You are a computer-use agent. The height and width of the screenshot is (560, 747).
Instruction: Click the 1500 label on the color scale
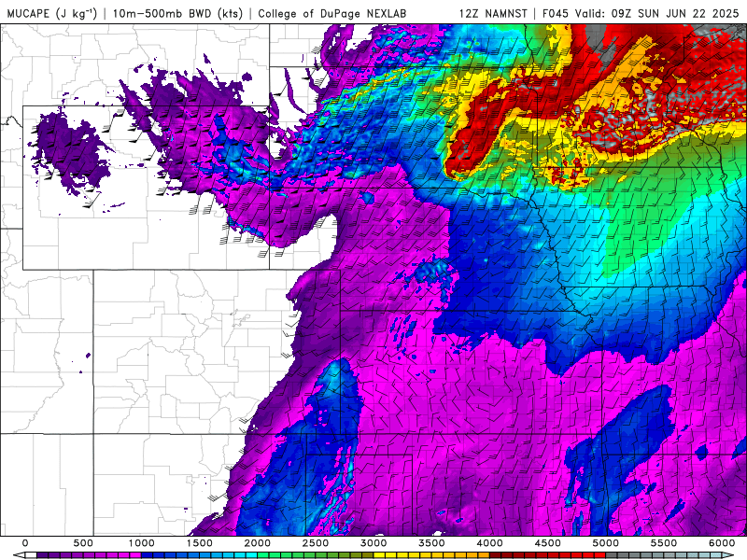point(199,543)
